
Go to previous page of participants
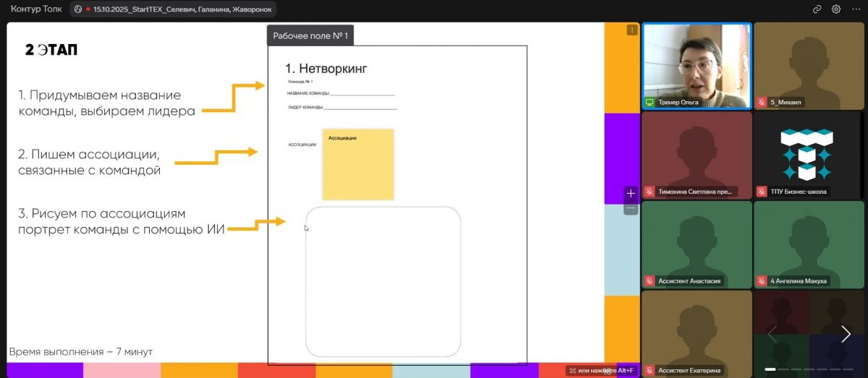pos(771,333)
